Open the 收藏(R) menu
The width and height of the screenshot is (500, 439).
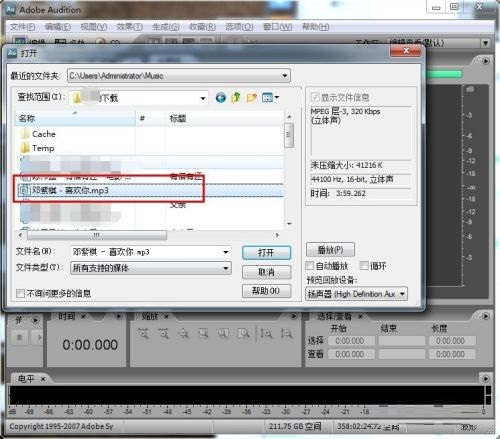tap(202, 27)
